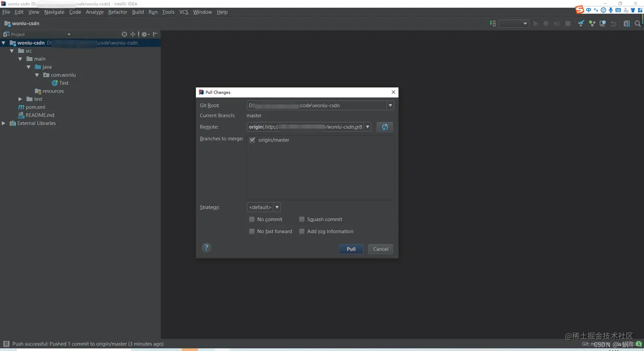Image resolution: width=644 pixels, height=351 pixels.
Task: Open the Navigate menu
Action: point(54,12)
